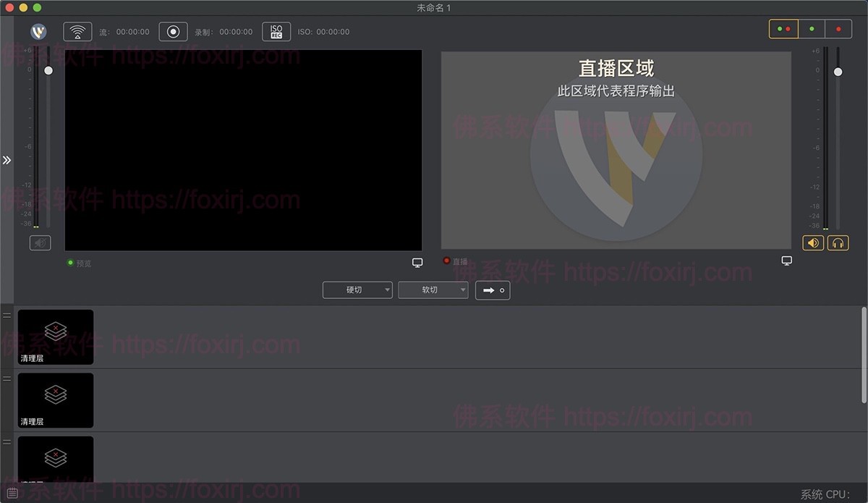Toggle the live output speaker button
This screenshot has height=503, width=868.
pyautogui.click(x=813, y=242)
